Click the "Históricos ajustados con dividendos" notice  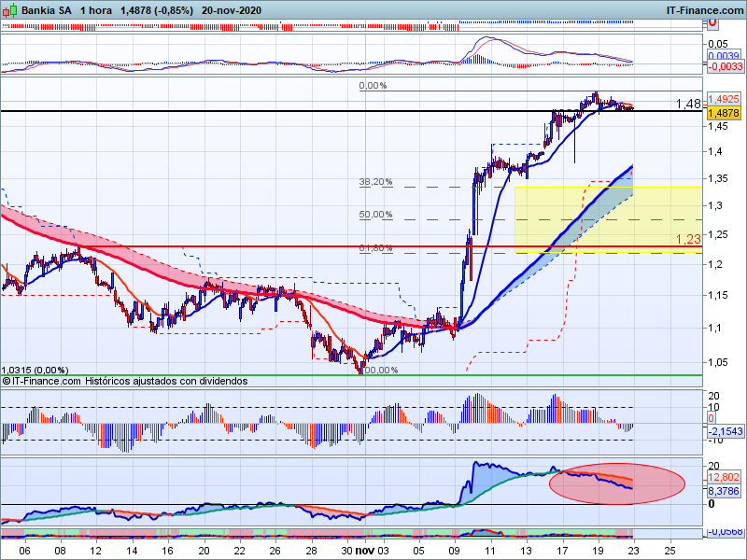(166, 381)
